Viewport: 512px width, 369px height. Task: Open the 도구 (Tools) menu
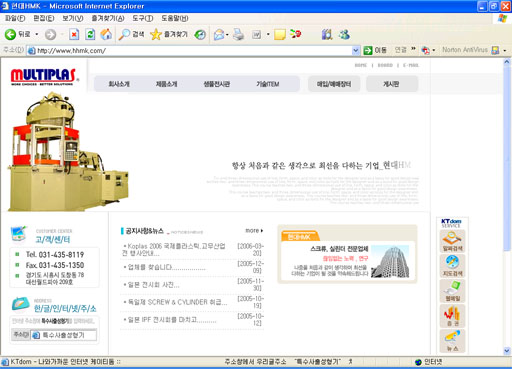pos(142,18)
